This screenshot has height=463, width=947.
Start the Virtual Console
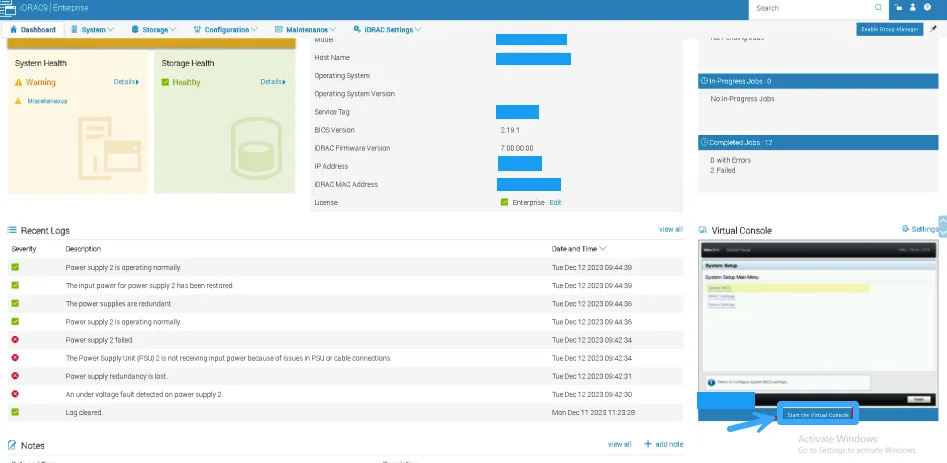(x=817, y=414)
